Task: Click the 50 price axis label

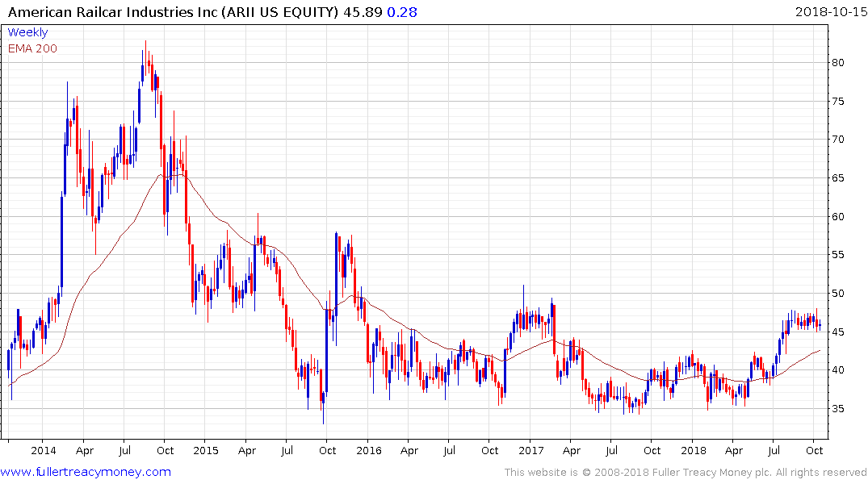Action: click(838, 294)
